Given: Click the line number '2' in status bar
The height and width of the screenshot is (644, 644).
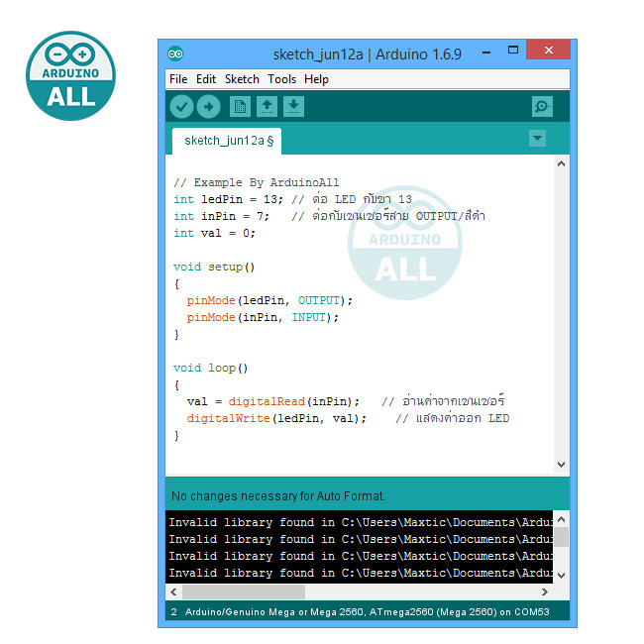Looking at the screenshot, I should point(173,611).
